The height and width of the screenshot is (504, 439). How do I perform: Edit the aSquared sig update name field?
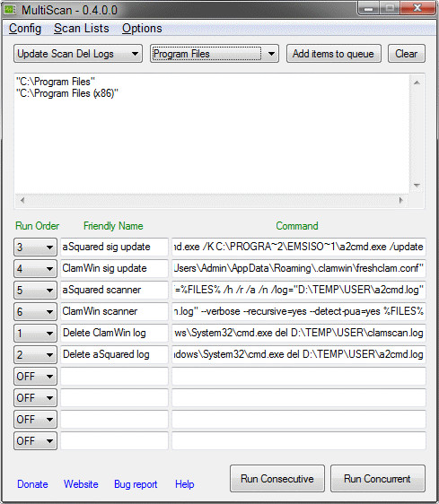pos(114,247)
